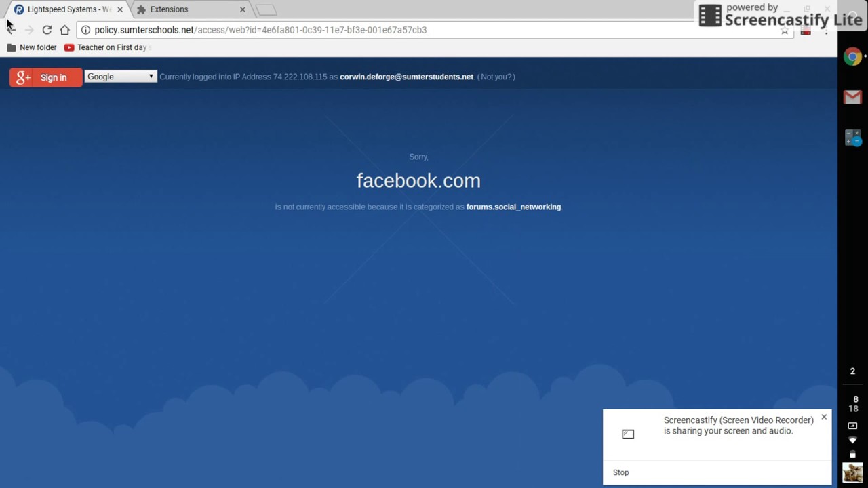
Task: Open the Chrome three-dot menu
Action: [826, 31]
